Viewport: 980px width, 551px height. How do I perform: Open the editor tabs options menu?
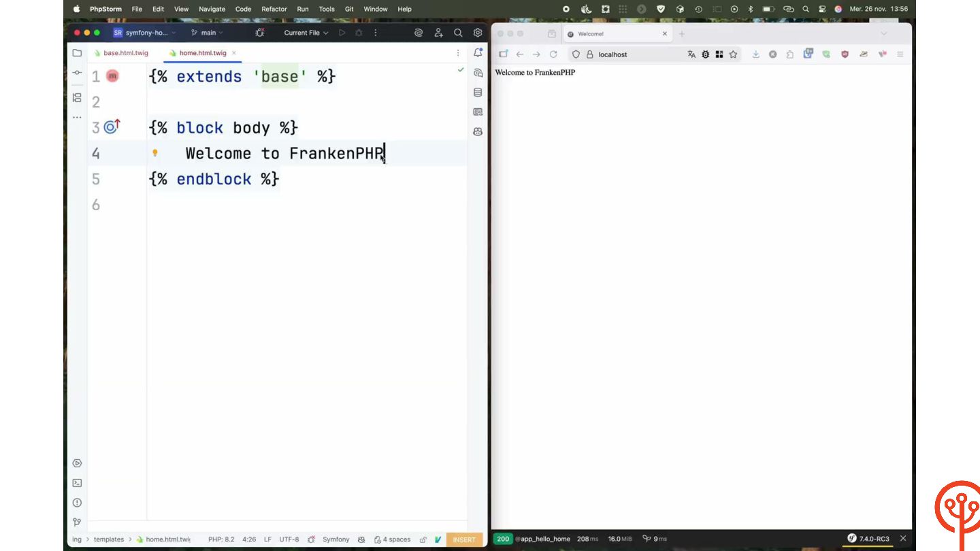[x=457, y=53]
